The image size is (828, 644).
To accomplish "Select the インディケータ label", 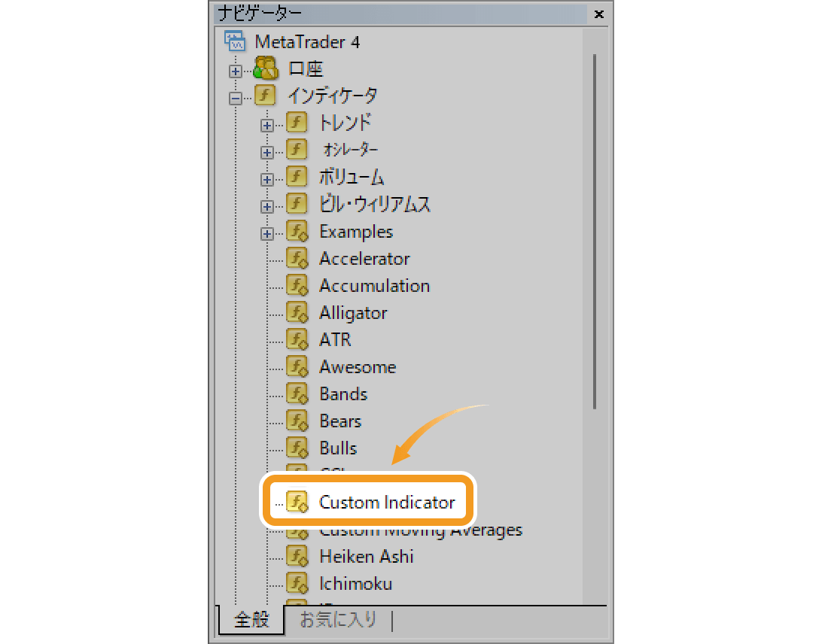I will (x=333, y=96).
